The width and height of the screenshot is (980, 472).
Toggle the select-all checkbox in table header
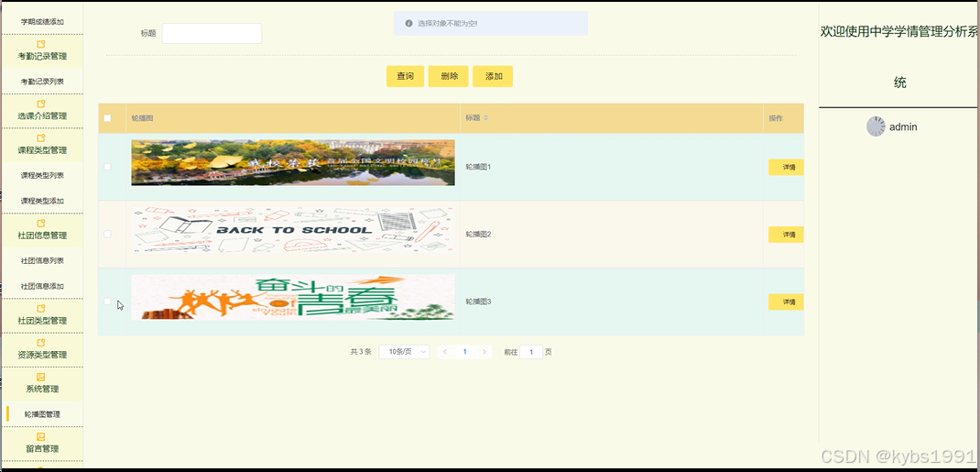click(x=107, y=118)
